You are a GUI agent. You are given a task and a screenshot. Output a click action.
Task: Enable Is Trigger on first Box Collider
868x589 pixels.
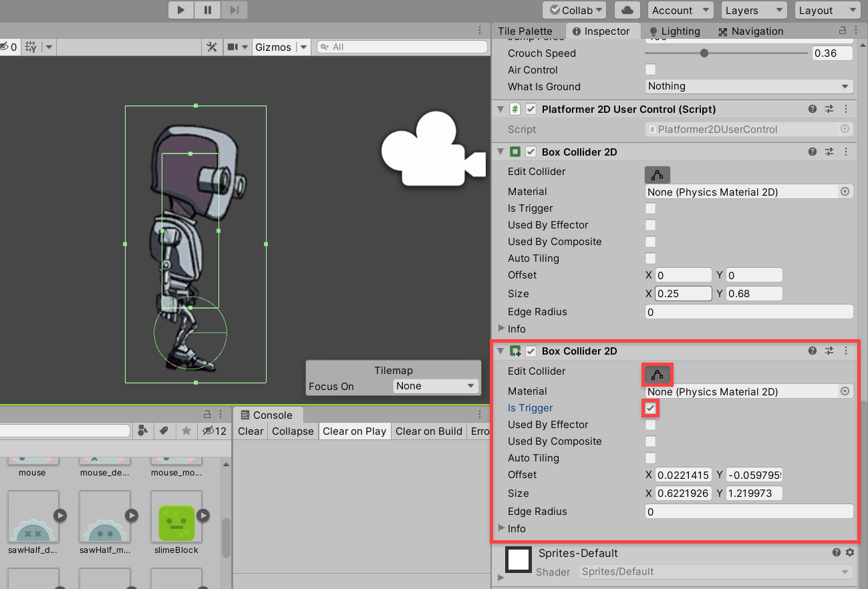click(x=650, y=208)
